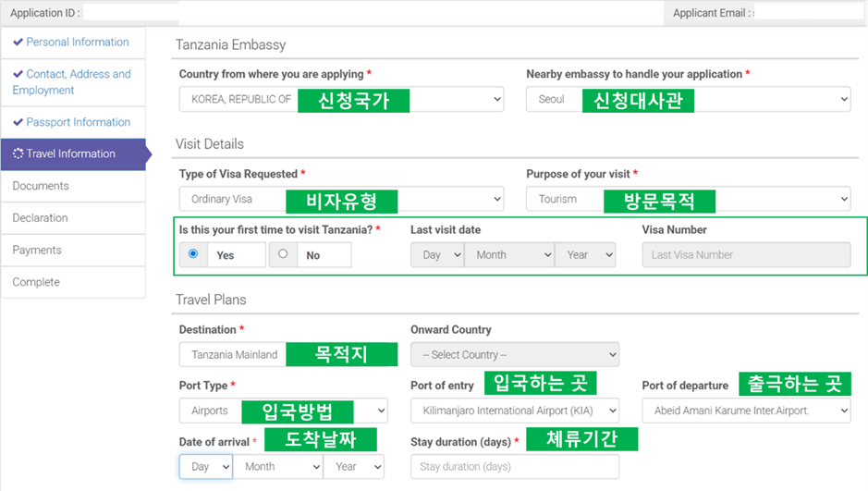Click the Applicant Email field
Viewport: 868px width, 491px height.
pyautogui.click(x=809, y=13)
